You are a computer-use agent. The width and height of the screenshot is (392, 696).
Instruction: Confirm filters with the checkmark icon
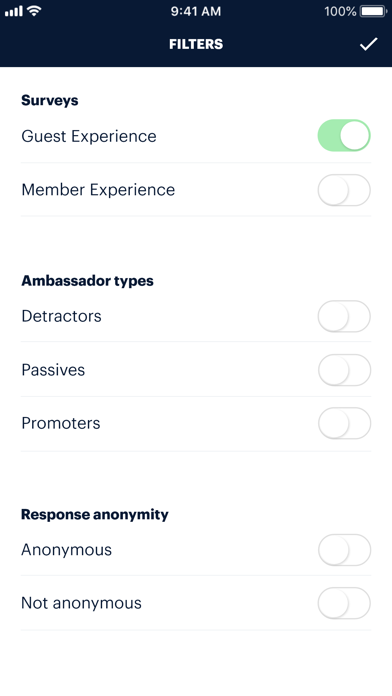tap(368, 44)
